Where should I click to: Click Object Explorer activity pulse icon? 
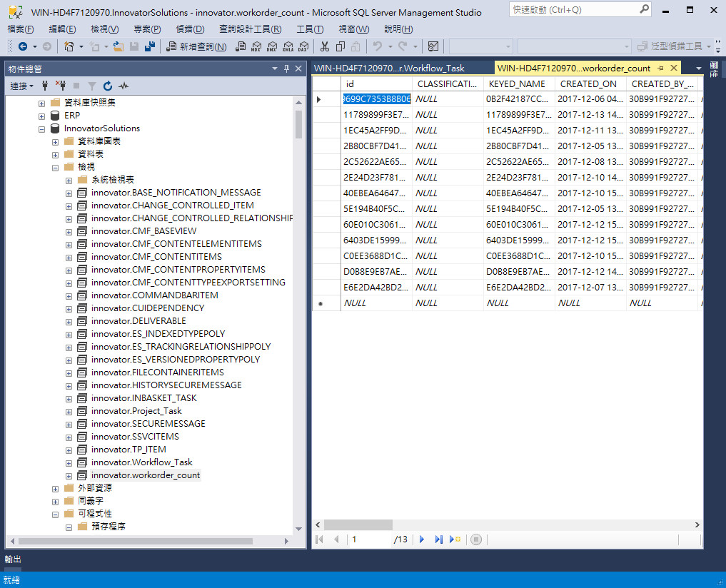pyautogui.click(x=123, y=86)
